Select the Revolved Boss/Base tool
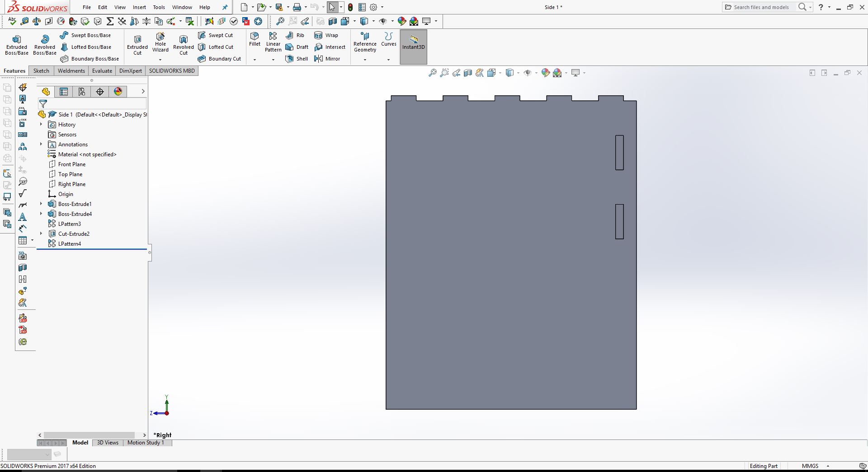The width and height of the screenshot is (868, 472). click(x=45, y=45)
